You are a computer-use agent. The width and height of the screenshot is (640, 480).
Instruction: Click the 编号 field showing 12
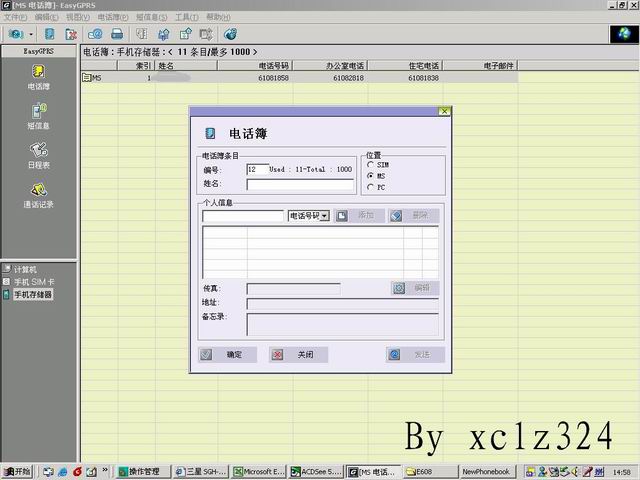pos(257,169)
